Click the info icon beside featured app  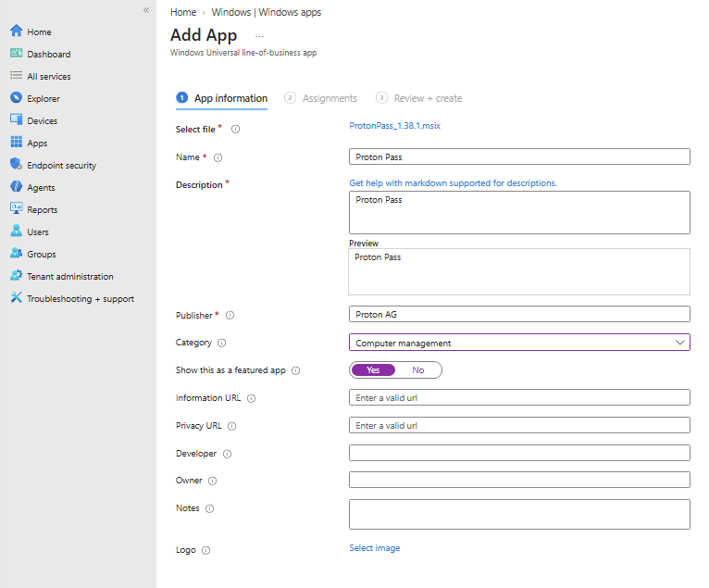tap(295, 371)
